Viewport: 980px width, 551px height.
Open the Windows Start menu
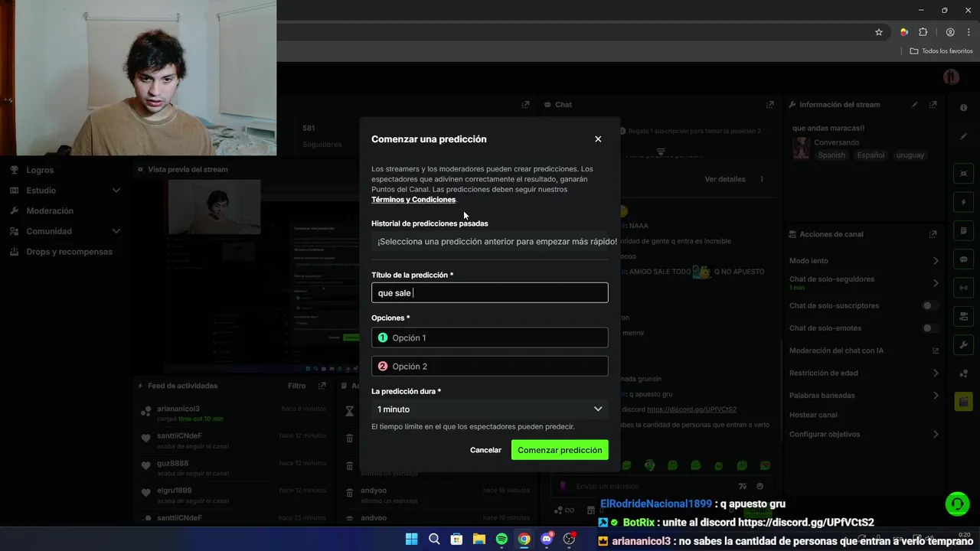(x=411, y=539)
